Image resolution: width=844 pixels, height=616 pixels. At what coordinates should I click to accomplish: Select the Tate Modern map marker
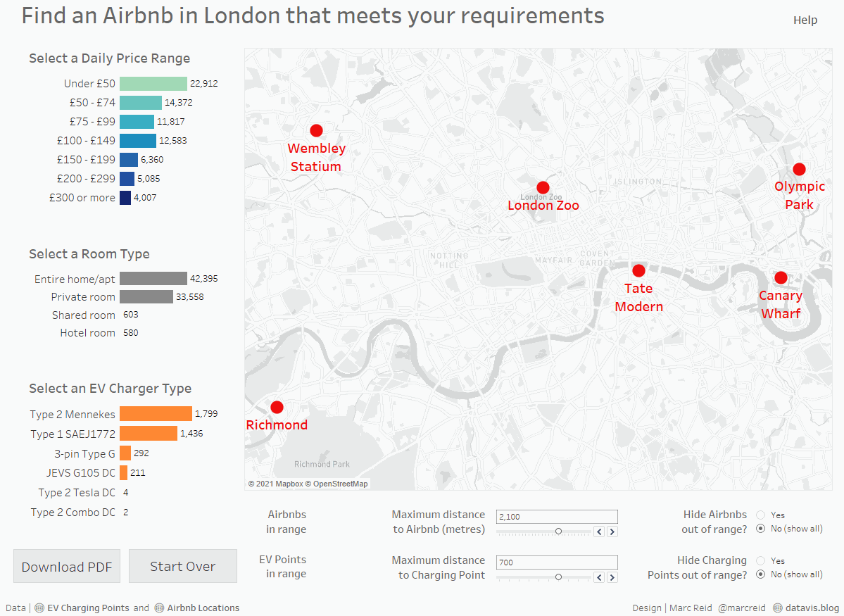coord(638,270)
